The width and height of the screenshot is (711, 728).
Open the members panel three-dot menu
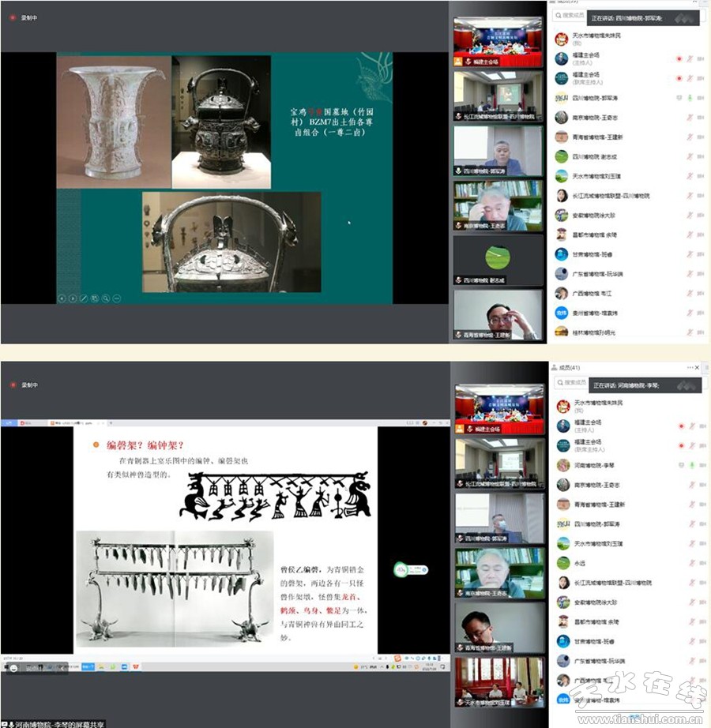click(690, 367)
